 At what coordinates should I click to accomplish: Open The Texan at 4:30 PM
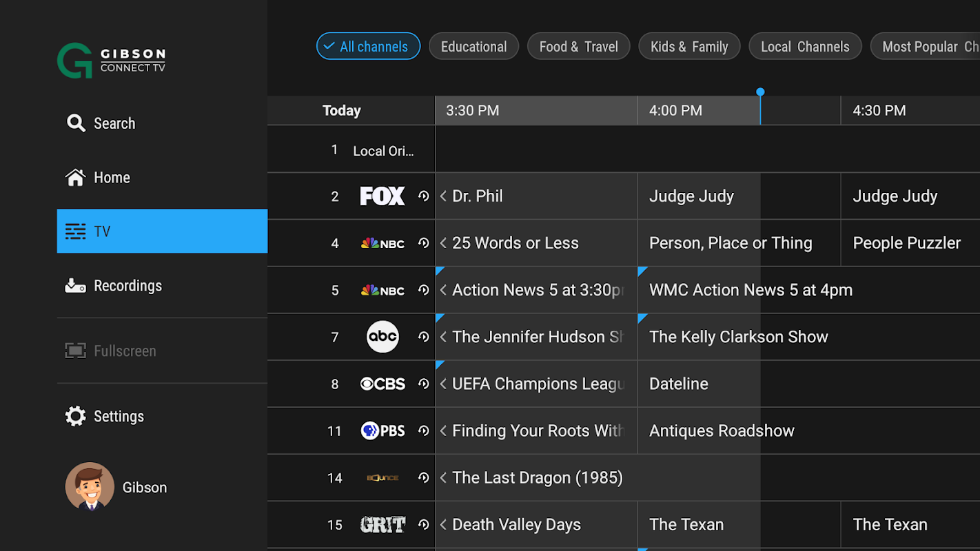point(910,524)
